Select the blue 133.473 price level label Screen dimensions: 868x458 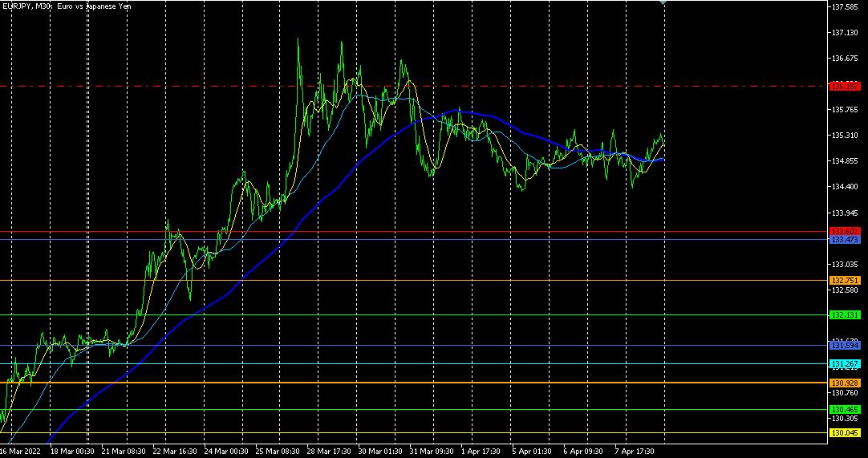tap(845, 239)
